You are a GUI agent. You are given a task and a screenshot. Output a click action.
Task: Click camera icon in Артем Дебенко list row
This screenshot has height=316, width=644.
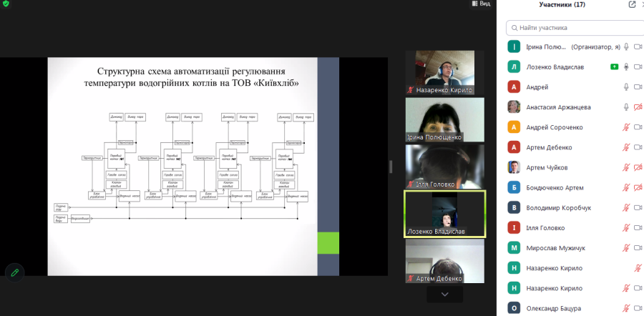click(638, 147)
